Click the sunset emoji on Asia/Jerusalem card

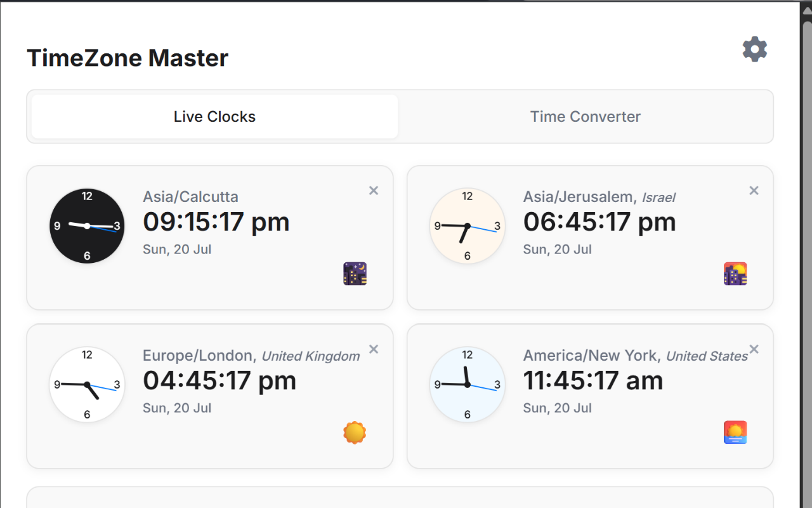click(x=735, y=273)
